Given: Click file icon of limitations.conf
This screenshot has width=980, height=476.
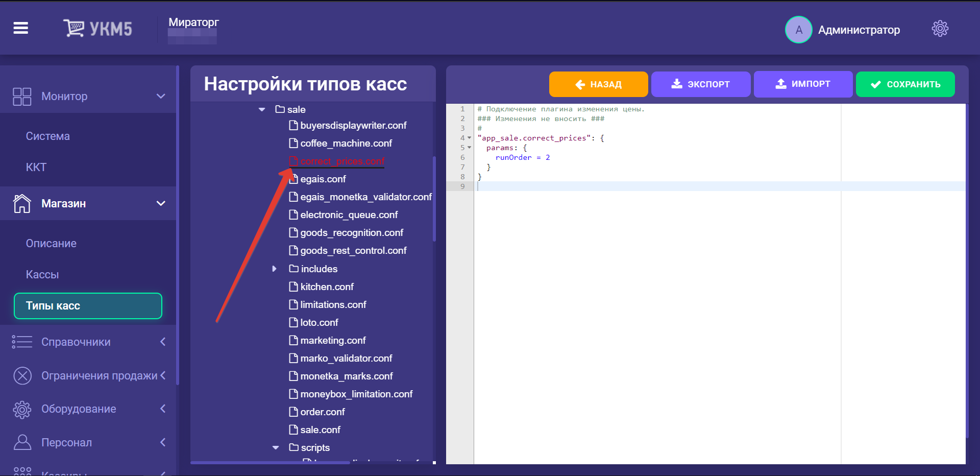Looking at the screenshot, I should pos(293,304).
